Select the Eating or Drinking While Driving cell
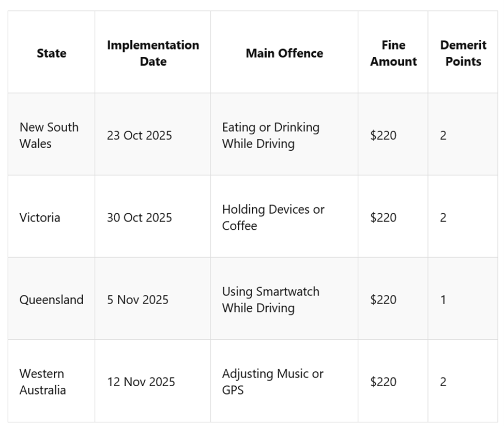The width and height of the screenshot is (504, 426). click(271, 135)
